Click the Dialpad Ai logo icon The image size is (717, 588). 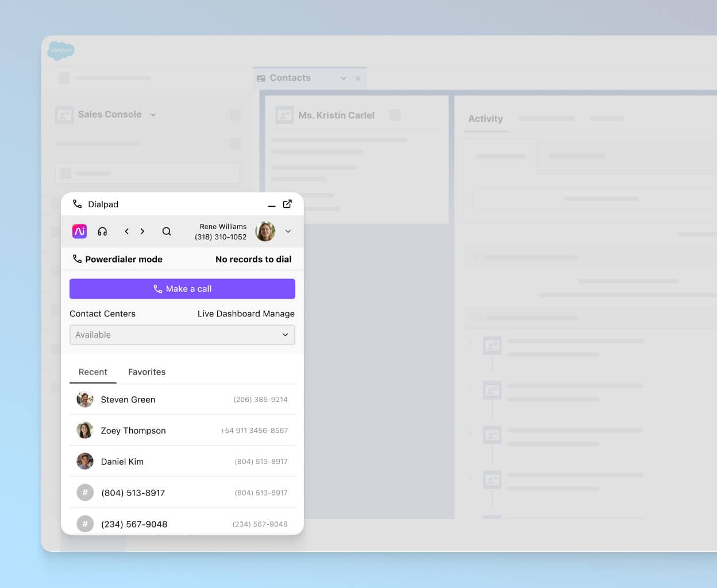[x=79, y=231]
